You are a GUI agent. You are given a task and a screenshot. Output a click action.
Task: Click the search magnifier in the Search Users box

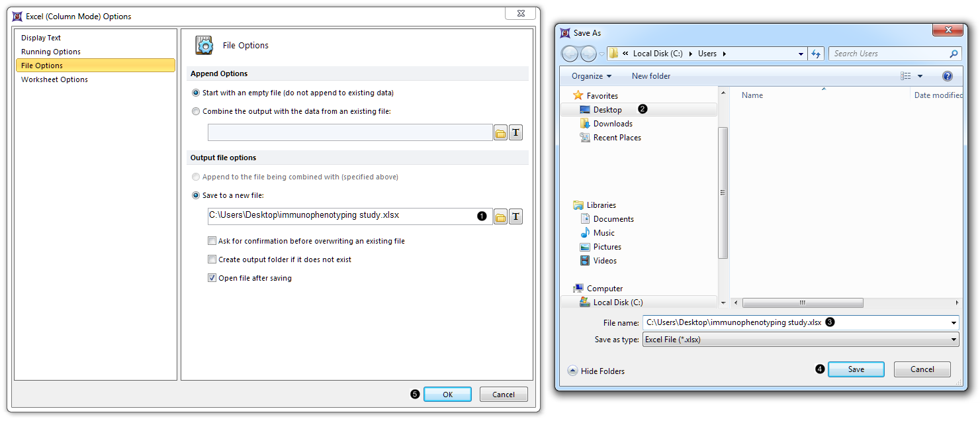pos(954,54)
